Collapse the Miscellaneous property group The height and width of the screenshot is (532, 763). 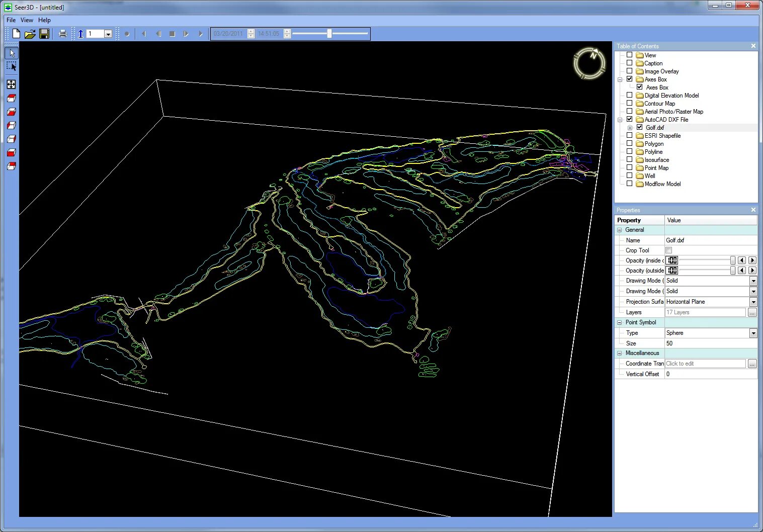(620, 353)
